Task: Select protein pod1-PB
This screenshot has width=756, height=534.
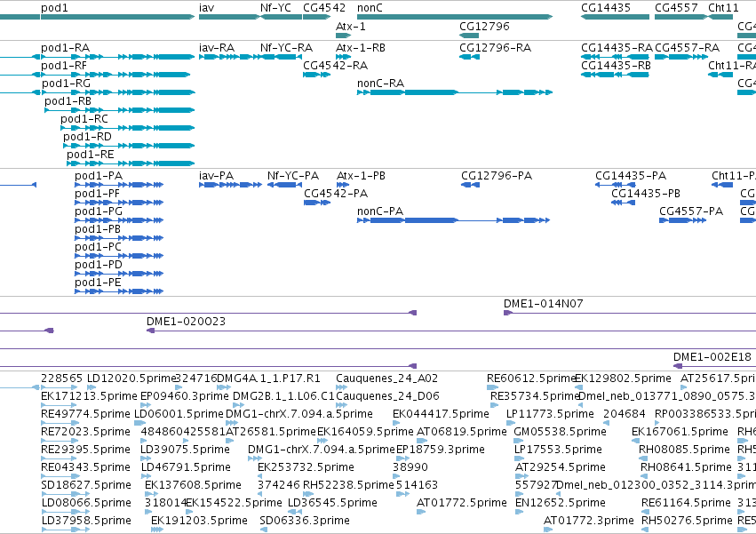Action: coord(119,238)
